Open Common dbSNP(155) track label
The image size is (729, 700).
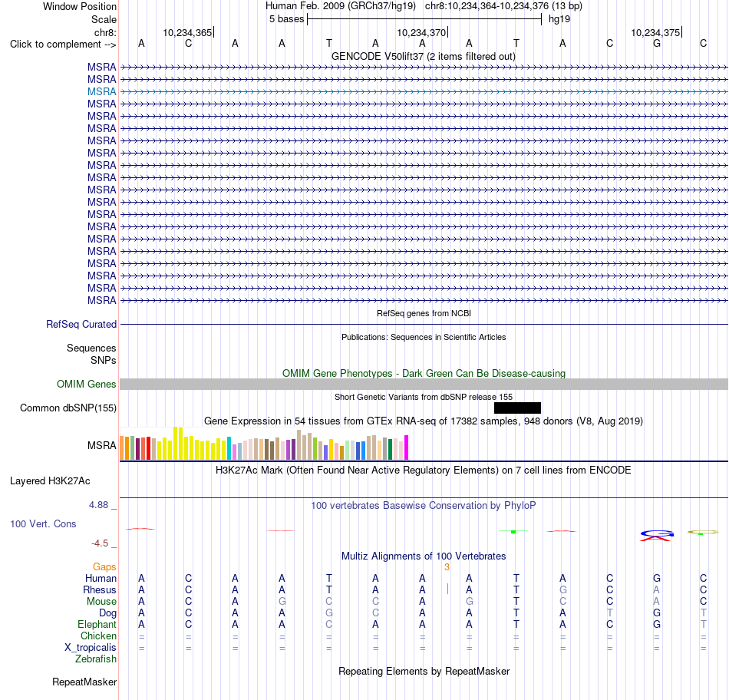point(68,408)
